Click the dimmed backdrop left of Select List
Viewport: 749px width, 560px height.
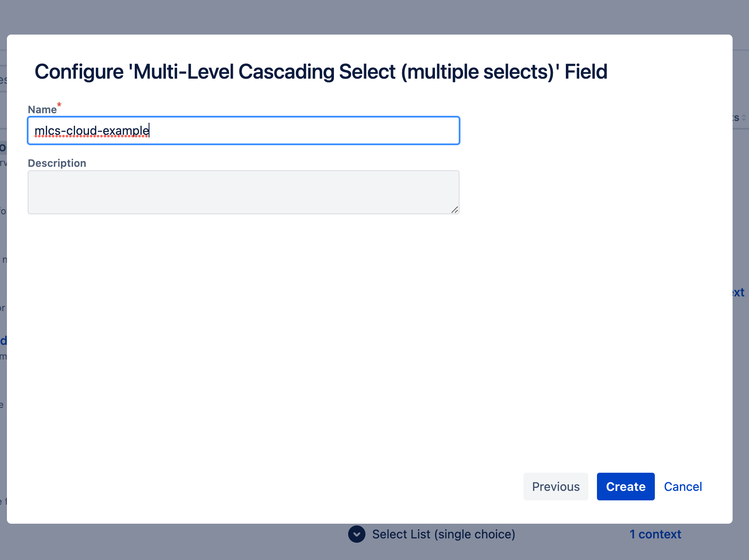pos(173,542)
